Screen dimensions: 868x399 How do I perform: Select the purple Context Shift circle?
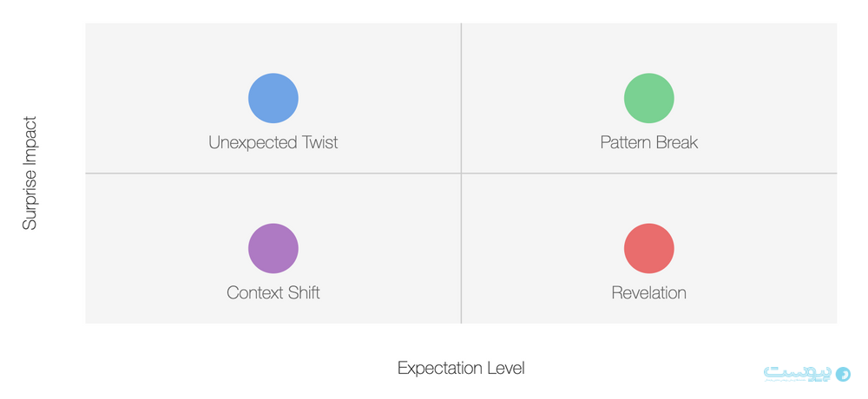tap(273, 248)
